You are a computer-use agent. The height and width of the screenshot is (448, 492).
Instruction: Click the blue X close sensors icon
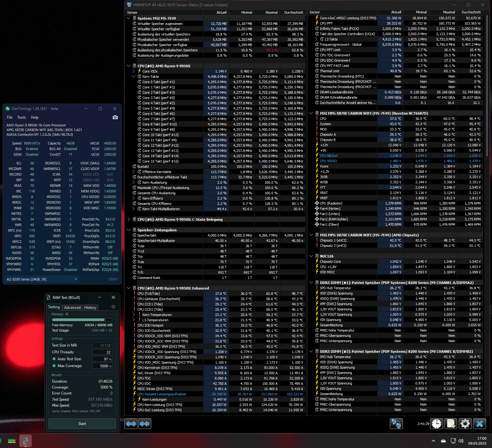coord(480,424)
